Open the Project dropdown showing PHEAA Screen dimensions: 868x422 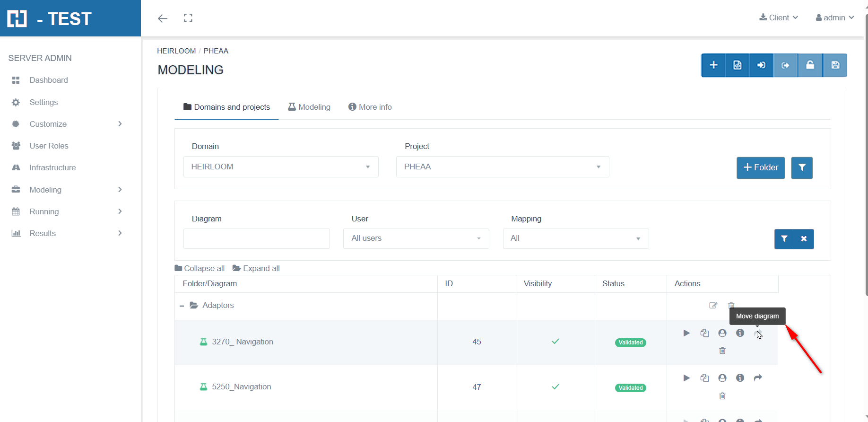(x=502, y=167)
